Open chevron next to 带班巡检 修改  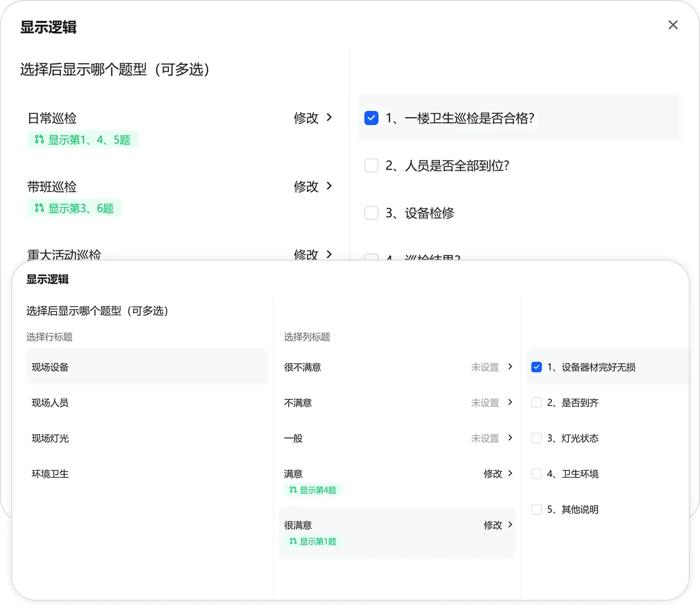click(x=329, y=186)
